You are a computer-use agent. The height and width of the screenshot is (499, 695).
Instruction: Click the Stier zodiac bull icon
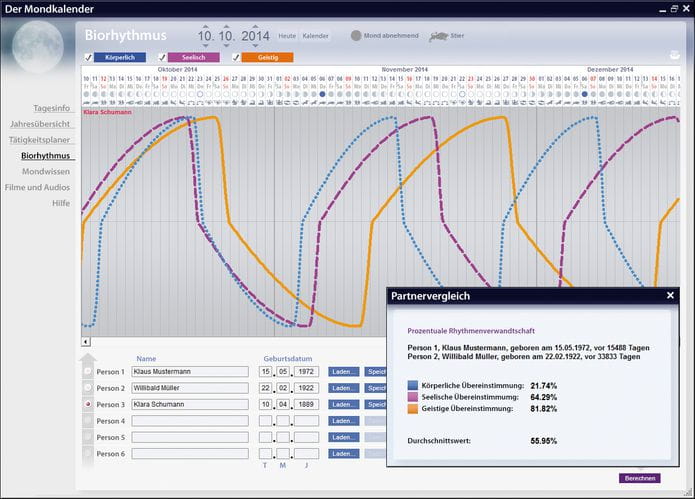coord(438,36)
